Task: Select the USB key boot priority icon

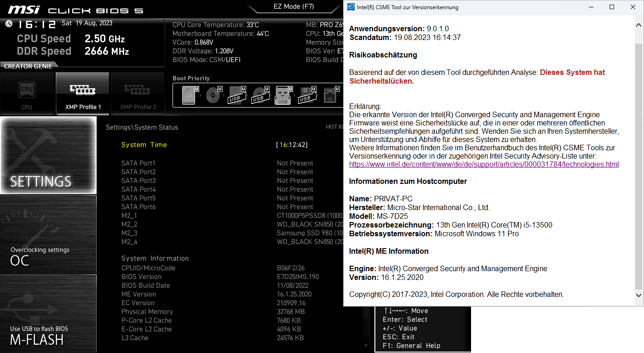Action: [x=283, y=95]
